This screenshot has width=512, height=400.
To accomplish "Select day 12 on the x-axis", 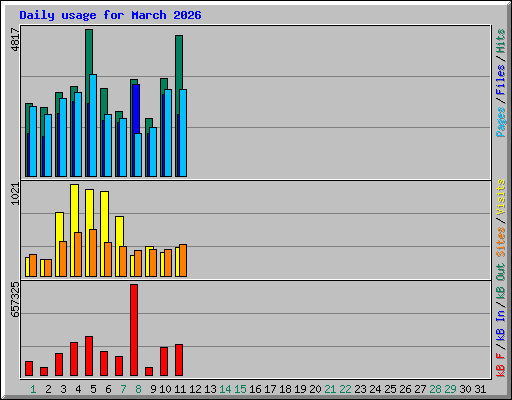I will [x=195, y=389].
